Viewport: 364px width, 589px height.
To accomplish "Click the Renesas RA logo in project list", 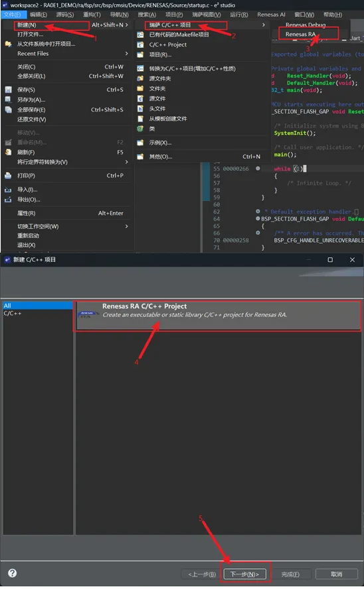I will tap(88, 314).
